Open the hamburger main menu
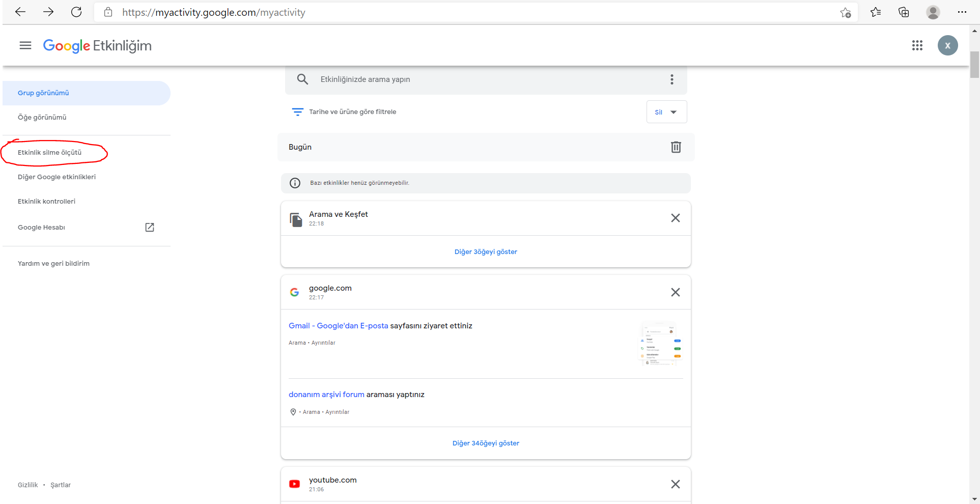 (x=25, y=46)
